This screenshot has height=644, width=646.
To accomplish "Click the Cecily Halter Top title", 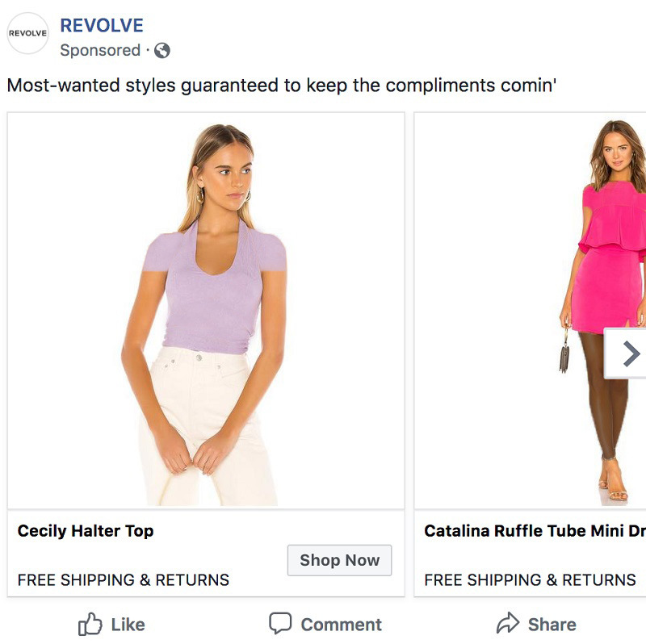I will click(86, 531).
